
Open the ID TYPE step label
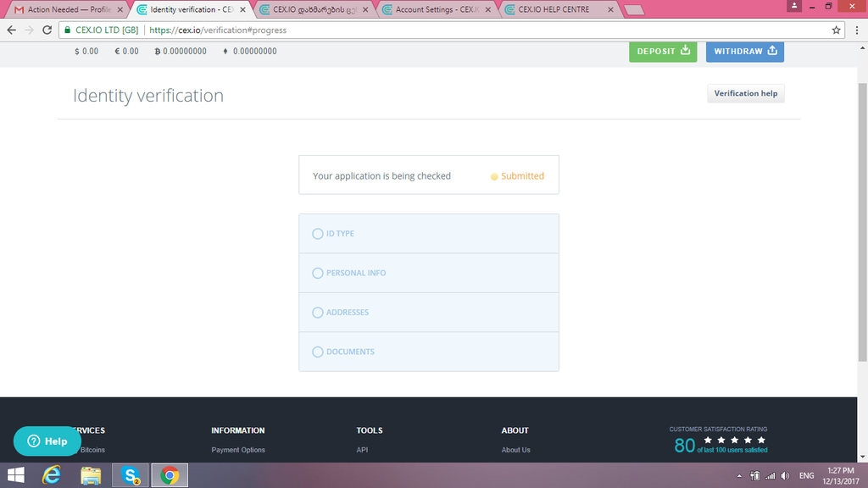(340, 234)
